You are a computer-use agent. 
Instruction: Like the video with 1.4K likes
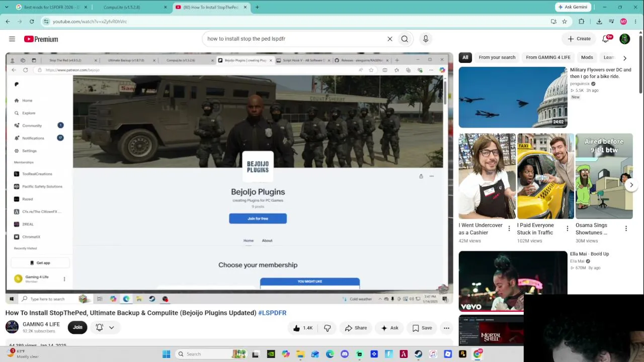[302, 328]
